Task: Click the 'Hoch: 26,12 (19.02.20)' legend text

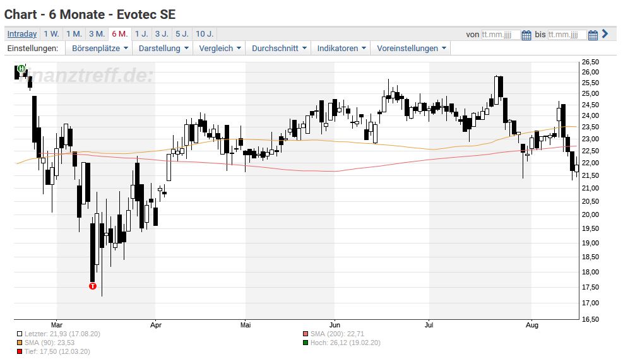Action: (346, 343)
